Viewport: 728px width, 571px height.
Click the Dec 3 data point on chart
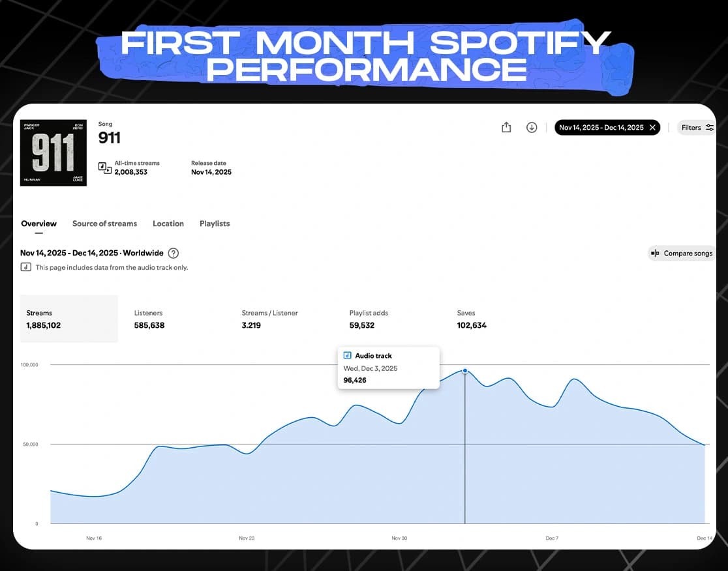click(x=464, y=371)
